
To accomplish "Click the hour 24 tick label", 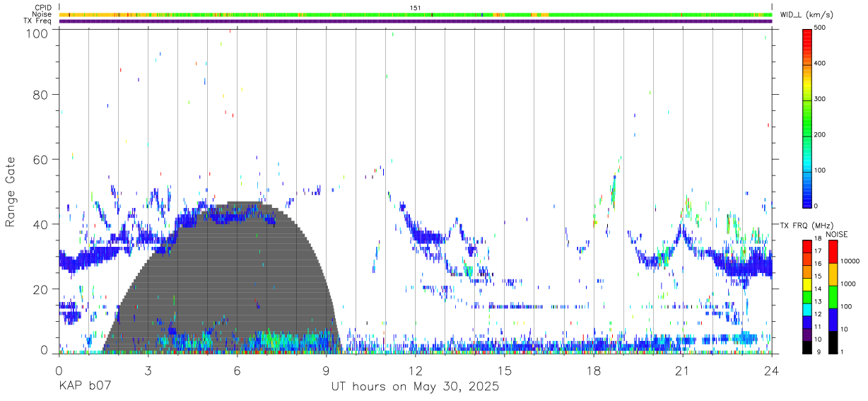I will click(771, 371).
